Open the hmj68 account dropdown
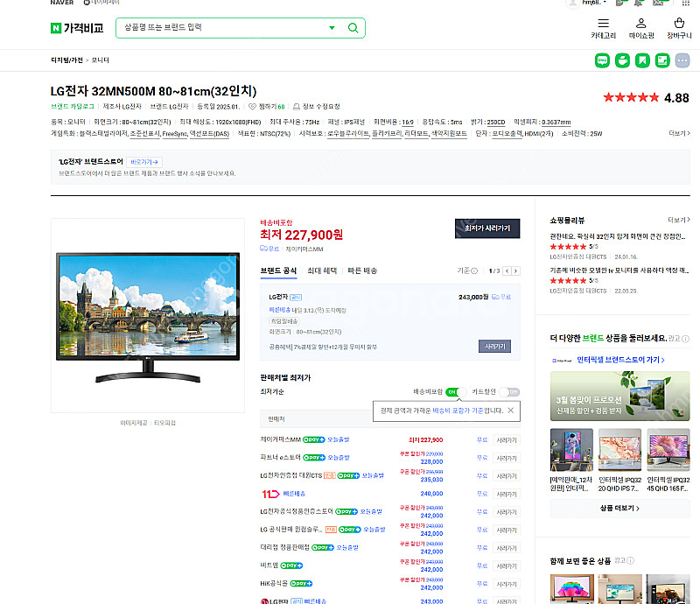Screen dimensions: 700x604 click(594, 3)
